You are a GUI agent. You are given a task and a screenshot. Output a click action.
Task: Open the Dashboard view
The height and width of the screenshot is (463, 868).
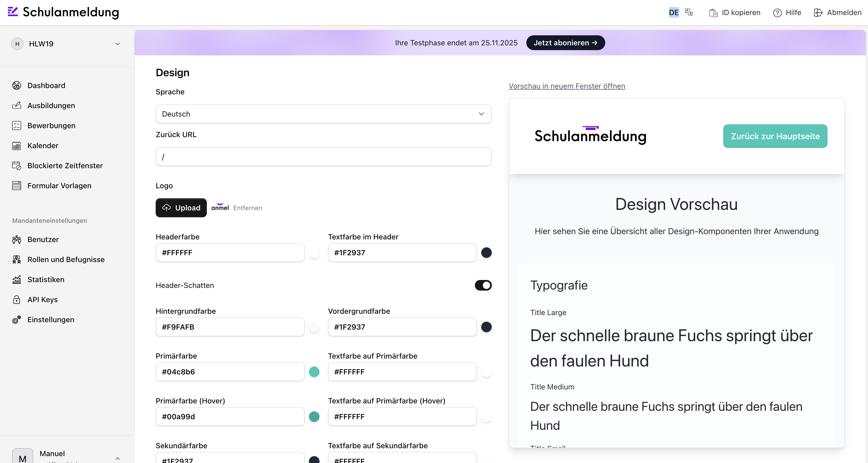point(46,85)
